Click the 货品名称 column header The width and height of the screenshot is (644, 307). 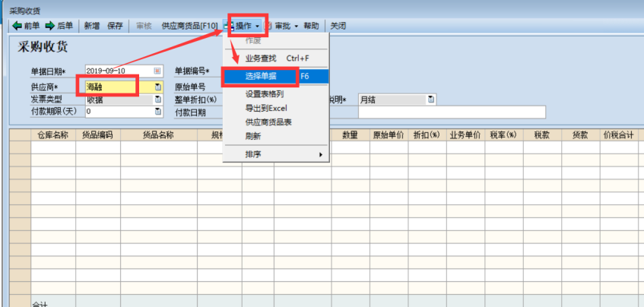point(158,135)
